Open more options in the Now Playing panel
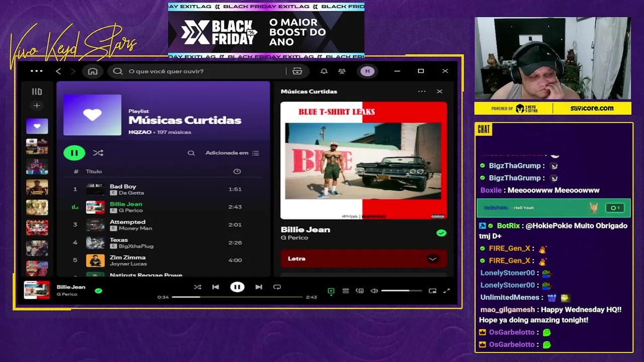644x362 pixels. click(422, 92)
